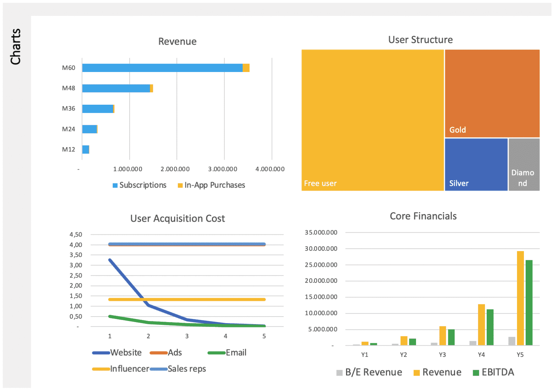This screenshot has width=557, height=392.
Task: Click the 4.000.000 axis value in Revenue
Action: point(270,169)
